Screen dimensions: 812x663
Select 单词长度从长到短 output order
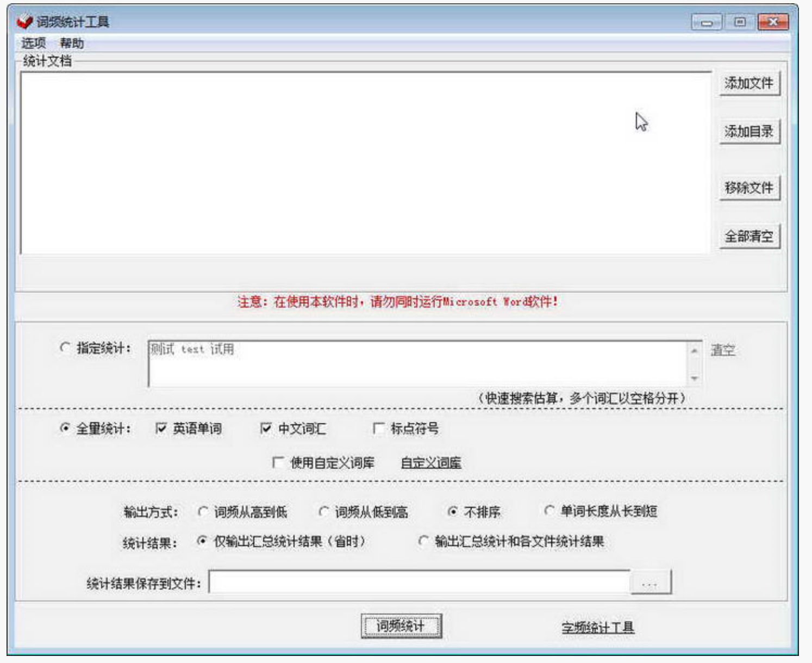[x=549, y=510]
